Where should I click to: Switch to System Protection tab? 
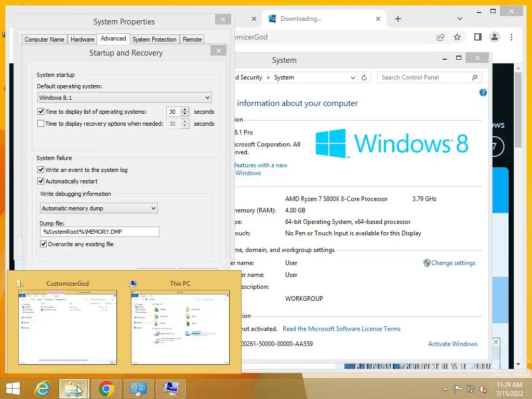154,39
